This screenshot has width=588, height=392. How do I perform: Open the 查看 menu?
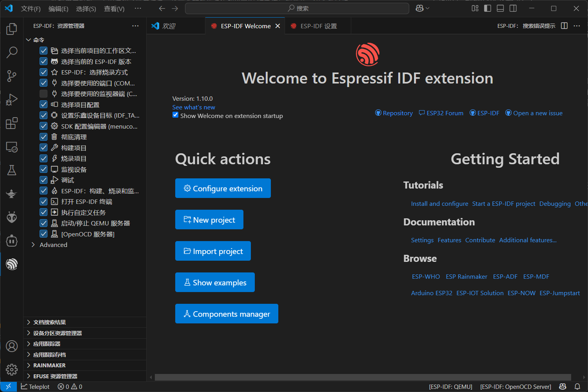click(114, 8)
